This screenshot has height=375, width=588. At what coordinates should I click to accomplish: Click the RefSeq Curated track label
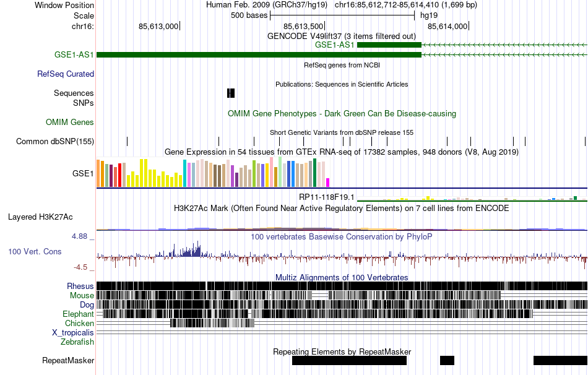pos(66,74)
